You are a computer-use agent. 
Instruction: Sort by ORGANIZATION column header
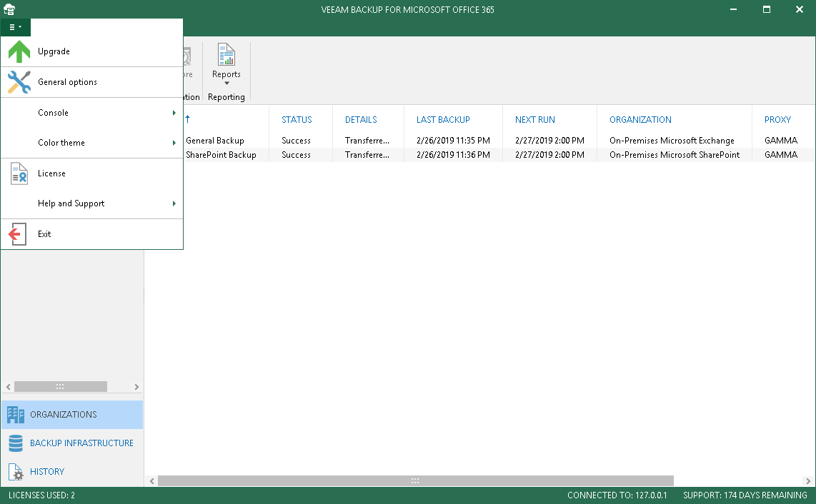click(x=640, y=120)
